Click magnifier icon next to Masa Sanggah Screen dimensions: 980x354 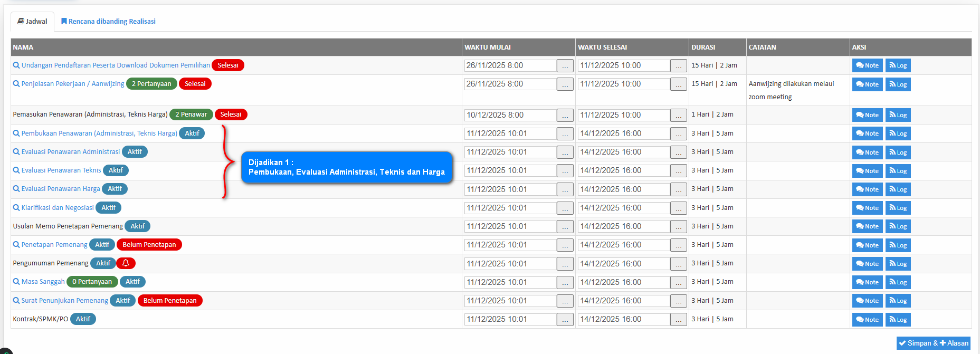[16, 282]
